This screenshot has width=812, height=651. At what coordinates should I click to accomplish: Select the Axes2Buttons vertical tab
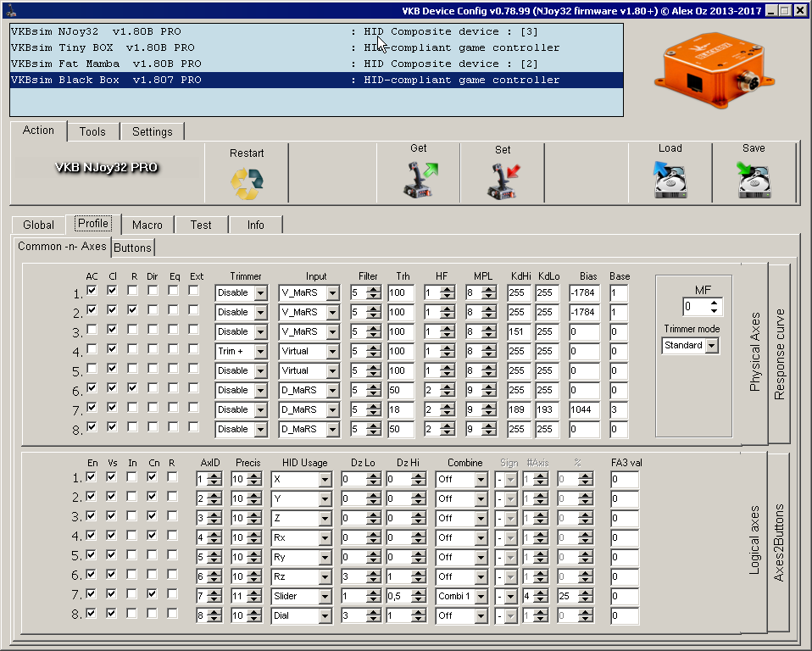click(779, 542)
